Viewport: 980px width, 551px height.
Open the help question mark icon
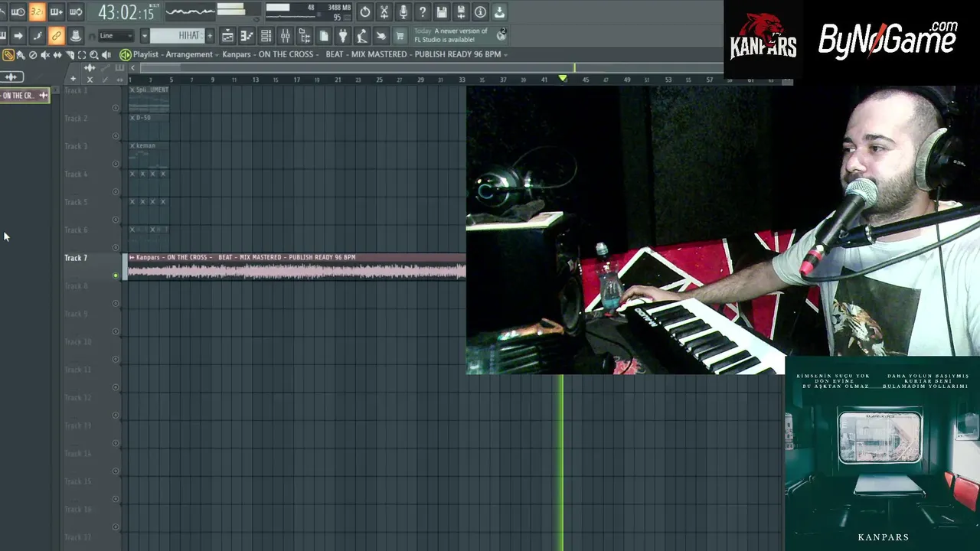423,11
